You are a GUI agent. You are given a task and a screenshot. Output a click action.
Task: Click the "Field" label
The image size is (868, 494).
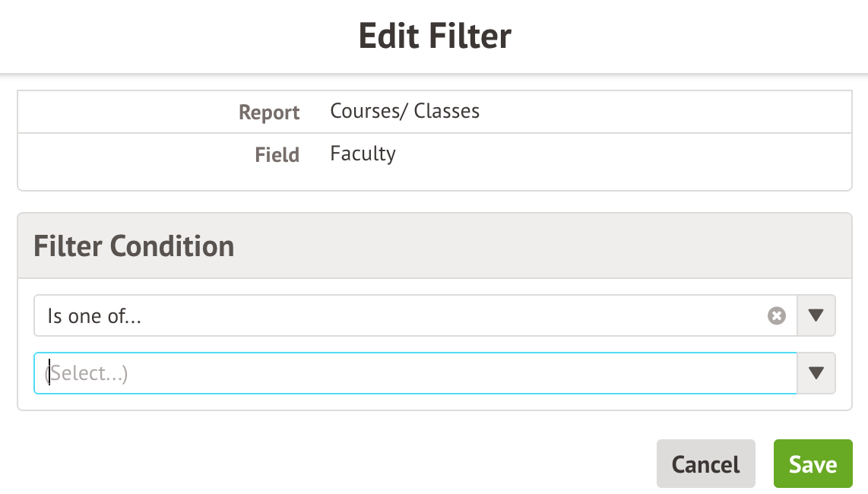(x=277, y=155)
